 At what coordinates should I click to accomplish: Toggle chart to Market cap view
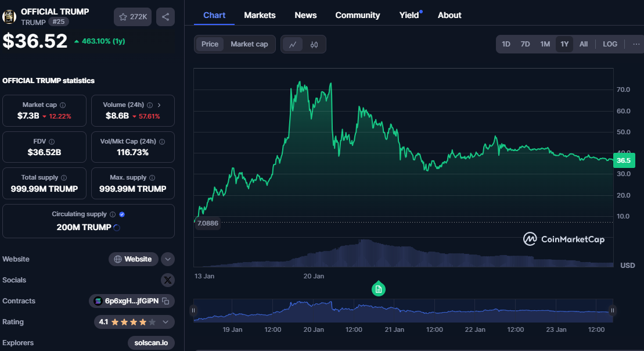[249, 44]
